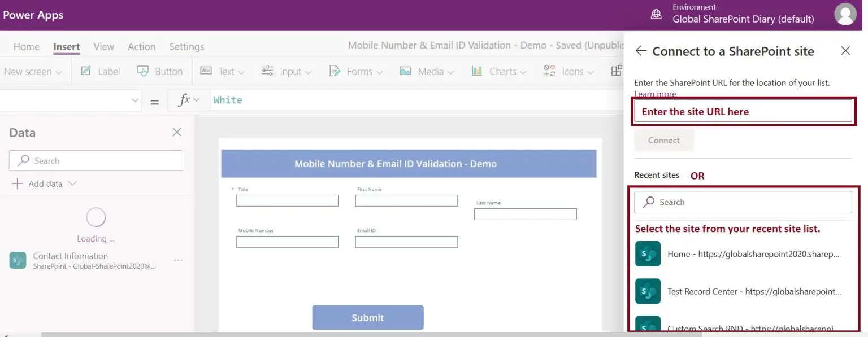Open the Action menu

[141, 46]
